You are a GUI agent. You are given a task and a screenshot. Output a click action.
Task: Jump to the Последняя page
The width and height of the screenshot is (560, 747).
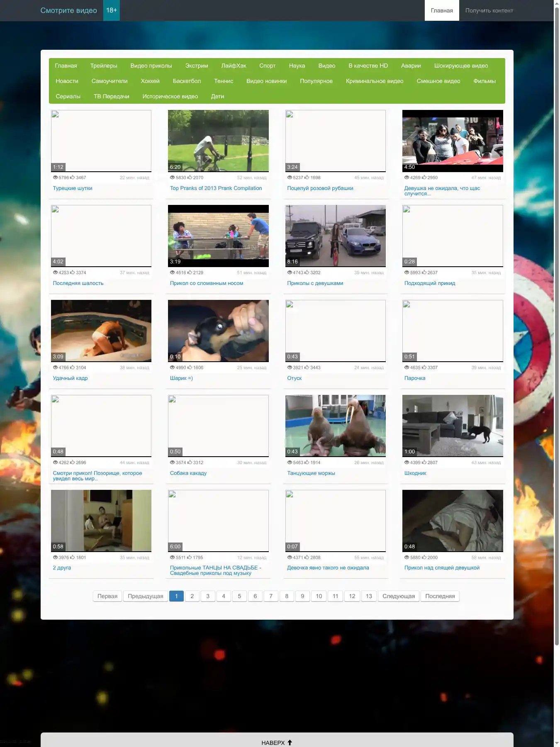(440, 596)
